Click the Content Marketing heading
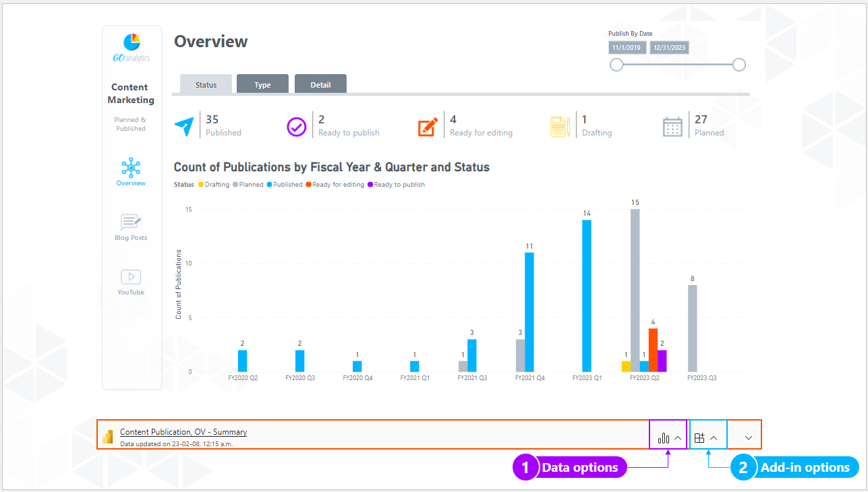The width and height of the screenshot is (868, 492). click(x=131, y=94)
